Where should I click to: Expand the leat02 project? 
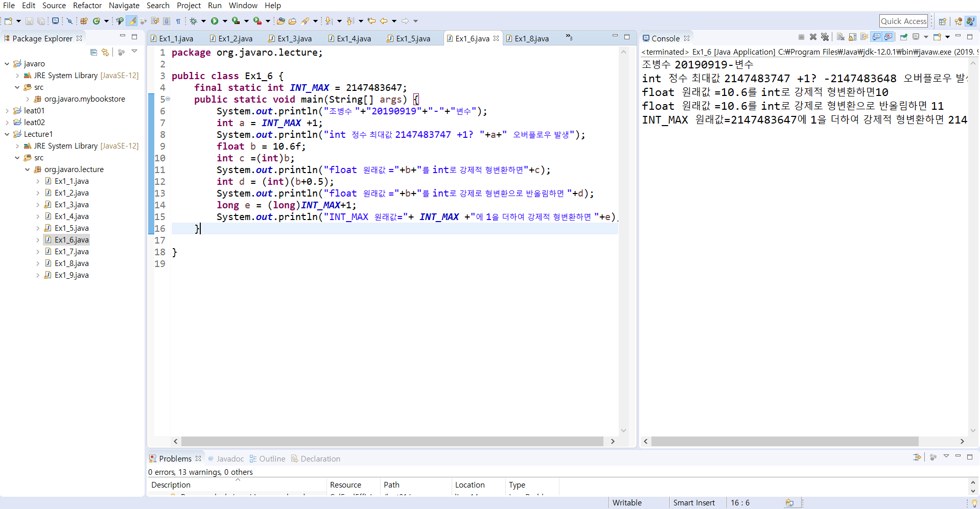tap(7, 123)
